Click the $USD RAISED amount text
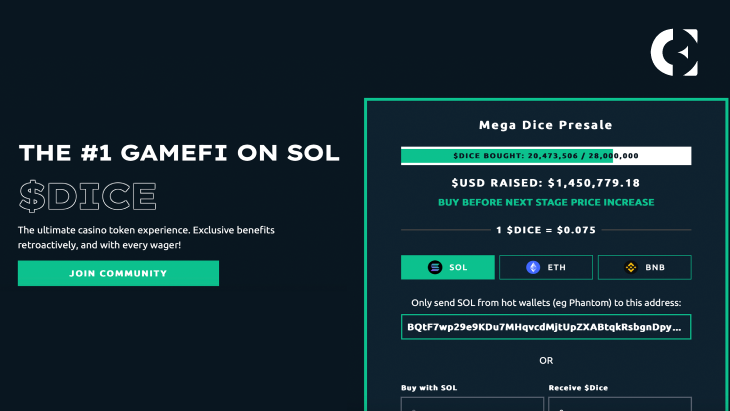Viewport: 730px width, 411px height. pyautogui.click(x=546, y=183)
